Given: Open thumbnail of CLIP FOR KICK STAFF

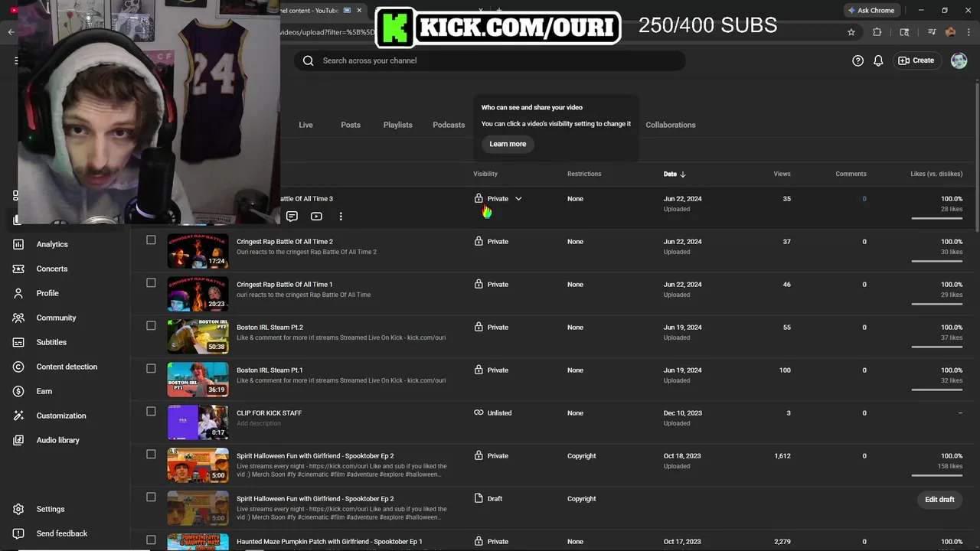Looking at the screenshot, I should pos(198,422).
